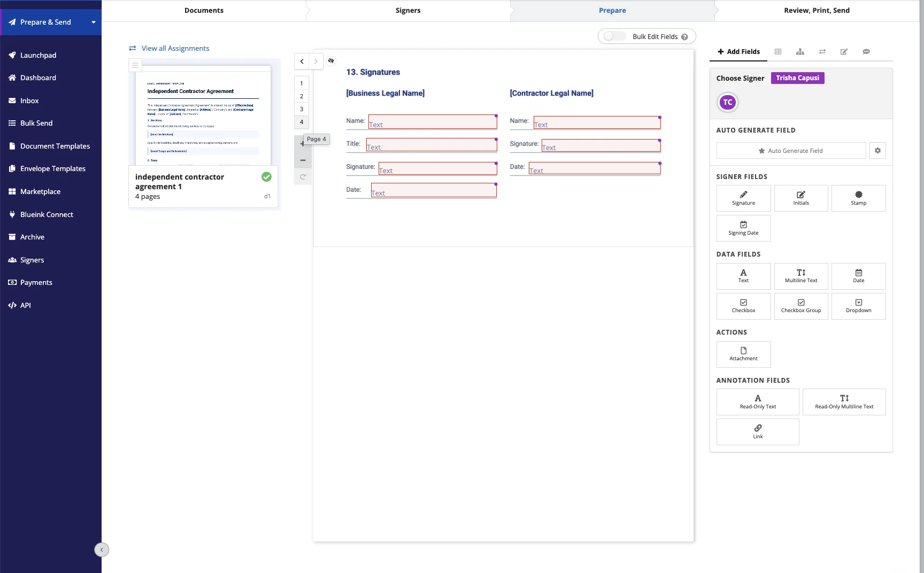This screenshot has height=573, width=924.
Task: Open Bulk Edit Fields help icon
Action: (684, 37)
